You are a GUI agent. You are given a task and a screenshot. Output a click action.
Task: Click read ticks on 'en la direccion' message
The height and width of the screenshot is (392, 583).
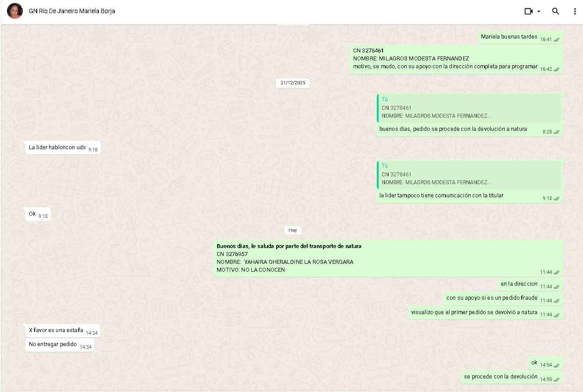click(x=557, y=287)
